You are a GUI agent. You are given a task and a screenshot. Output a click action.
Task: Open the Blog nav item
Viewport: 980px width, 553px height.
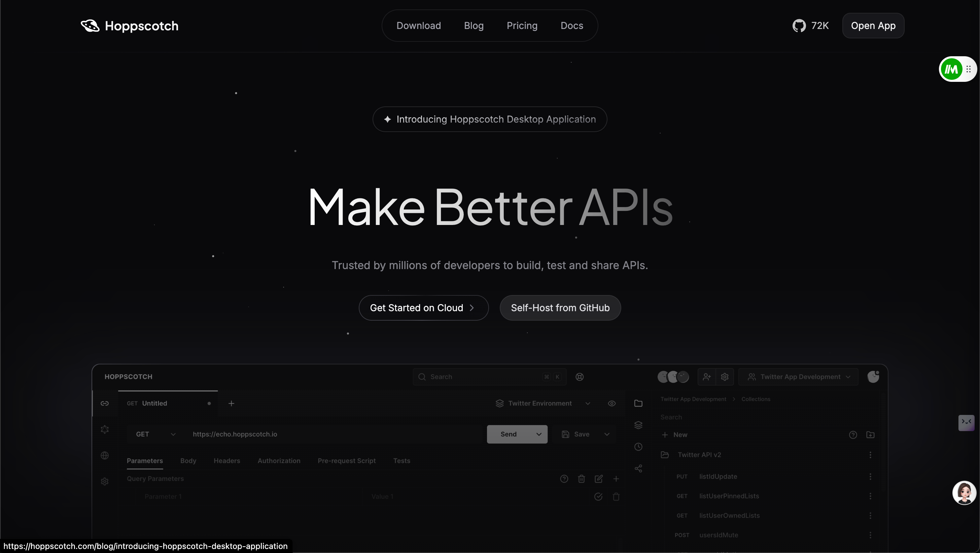pos(474,26)
